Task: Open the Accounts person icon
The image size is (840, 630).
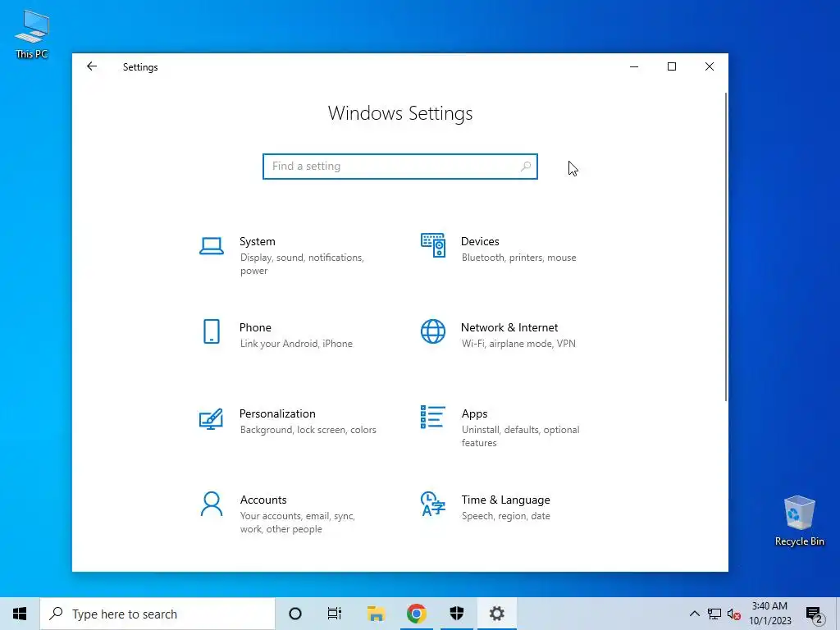Action: 212,504
